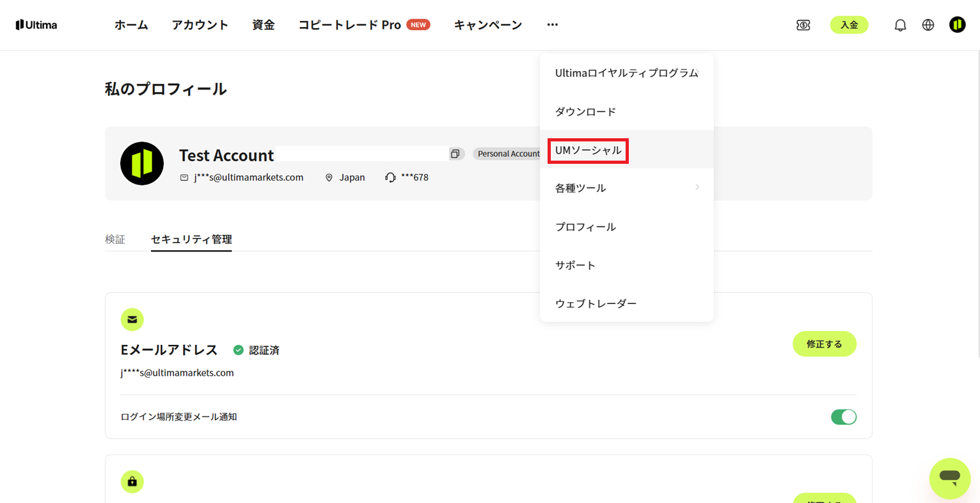
Task: Select ウェブトレーダー from the dropdown menu
Action: click(596, 303)
